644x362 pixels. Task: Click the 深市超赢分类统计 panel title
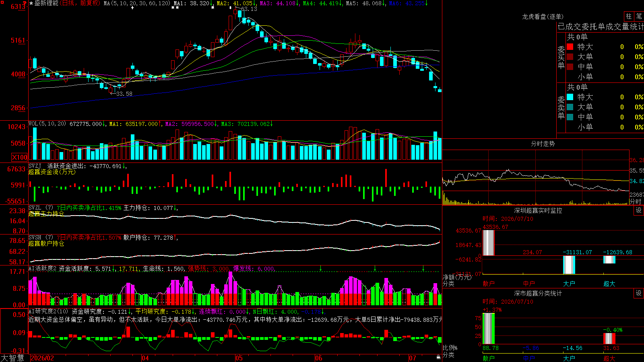pyautogui.click(x=538, y=293)
